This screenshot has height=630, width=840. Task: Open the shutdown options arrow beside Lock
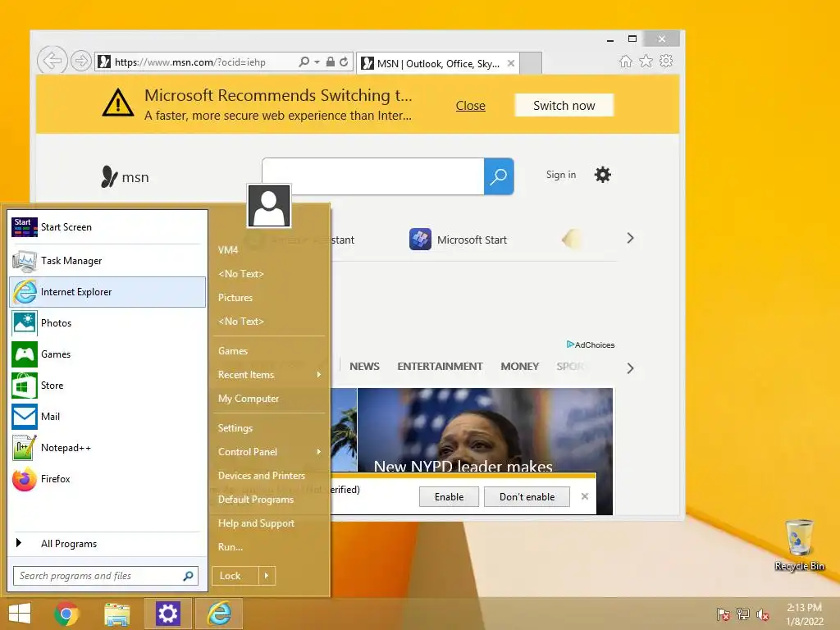pyautogui.click(x=267, y=576)
